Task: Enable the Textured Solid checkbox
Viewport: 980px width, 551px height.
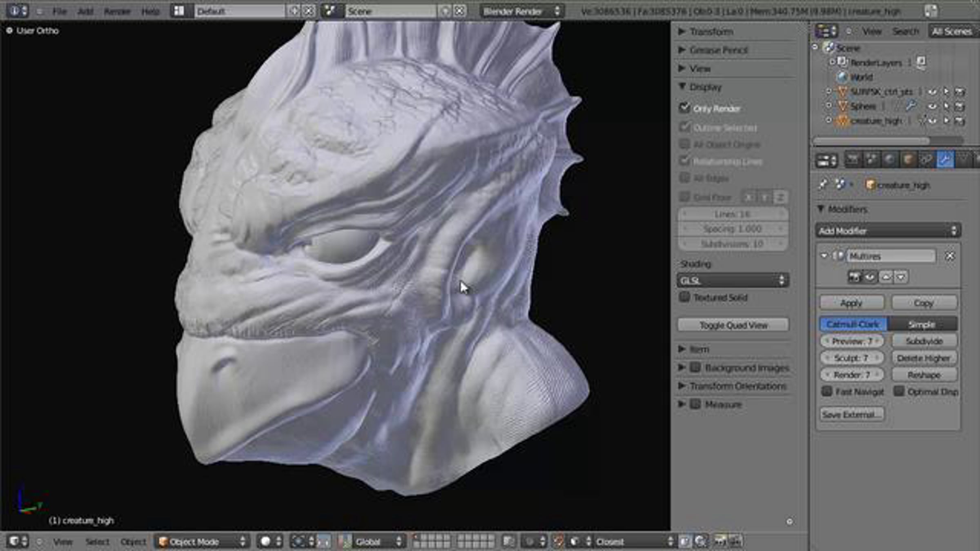Action: coord(684,297)
